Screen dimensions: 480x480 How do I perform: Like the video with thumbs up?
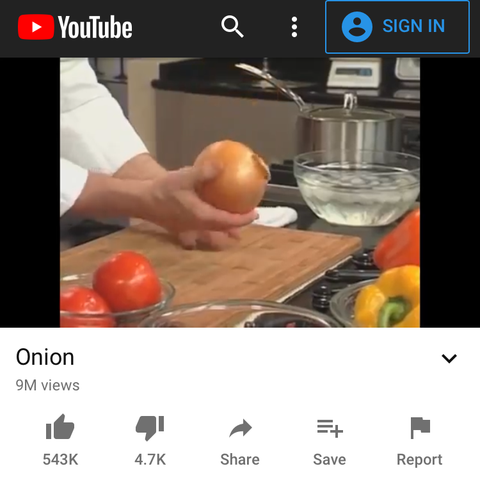(x=60, y=427)
